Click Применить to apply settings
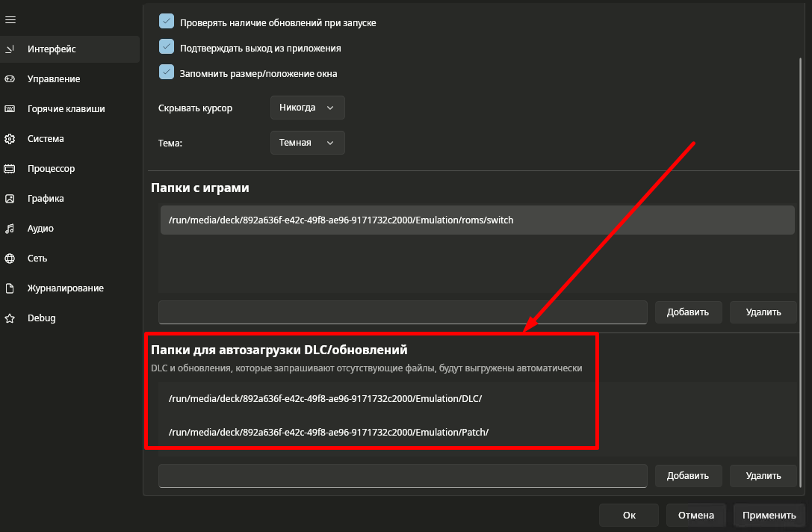 769,515
